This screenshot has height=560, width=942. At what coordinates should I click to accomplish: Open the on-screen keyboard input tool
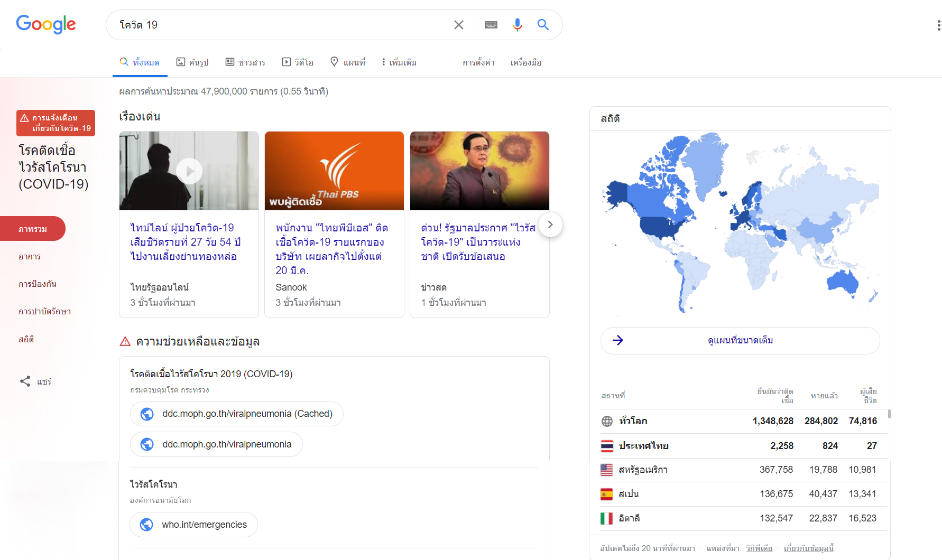pos(491,25)
